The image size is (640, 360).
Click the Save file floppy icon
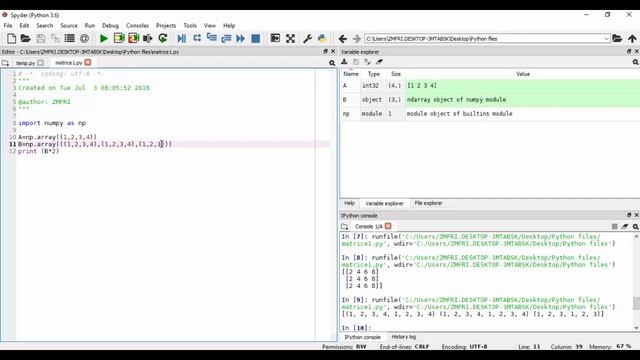point(40,38)
